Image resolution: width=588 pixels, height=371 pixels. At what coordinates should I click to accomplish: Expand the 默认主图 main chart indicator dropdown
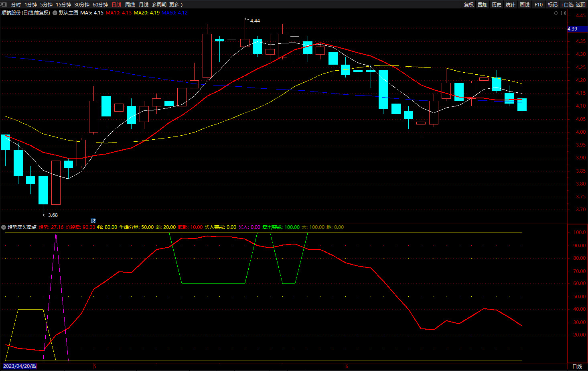pyautogui.click(x=55, y=13)
